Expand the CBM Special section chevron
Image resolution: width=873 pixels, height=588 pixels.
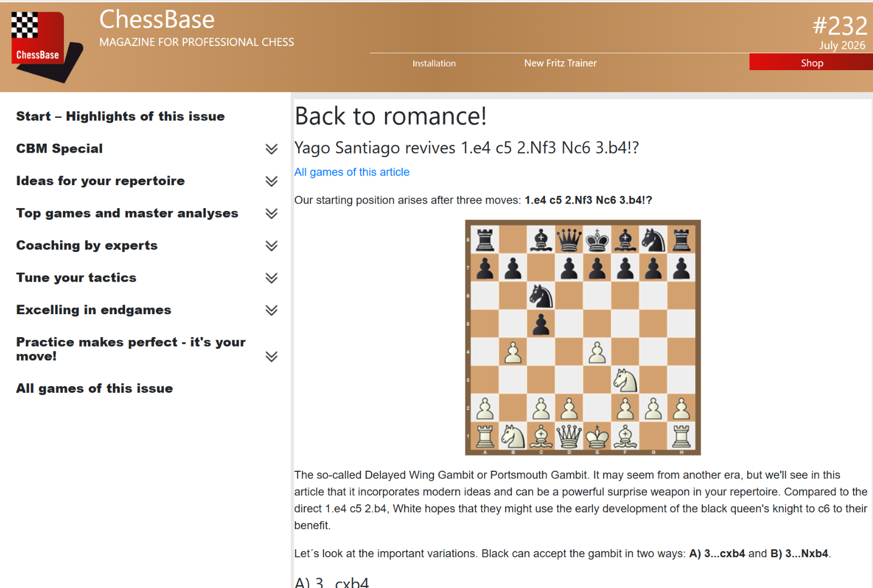tap(272, 149)
